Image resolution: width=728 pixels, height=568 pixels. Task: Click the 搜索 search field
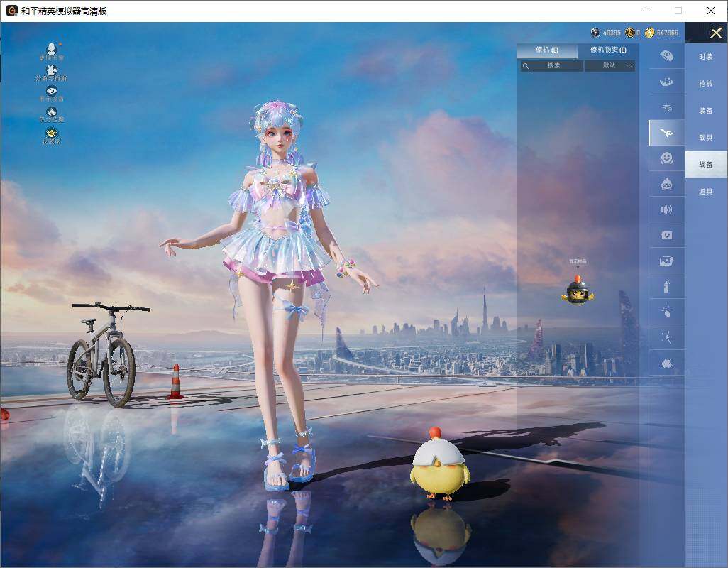pyautogui.click(x=551, y=66)
